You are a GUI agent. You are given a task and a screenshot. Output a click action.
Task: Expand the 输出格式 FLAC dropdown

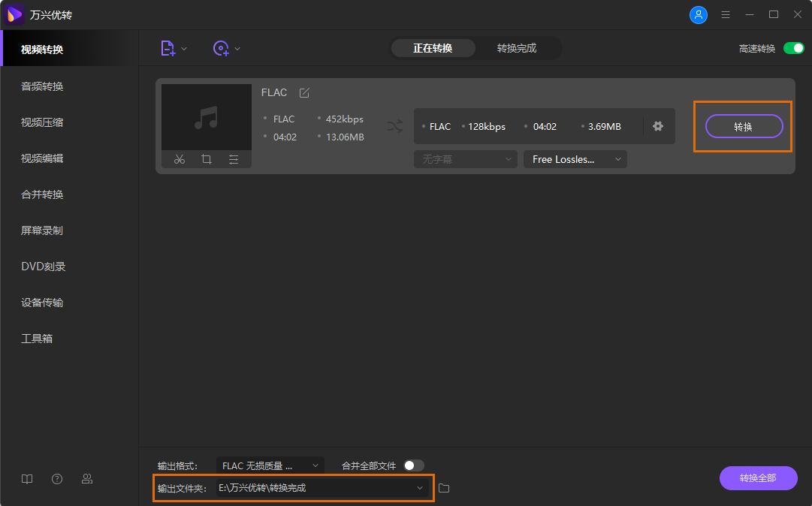pyautogui.click(x=270, y=465)
